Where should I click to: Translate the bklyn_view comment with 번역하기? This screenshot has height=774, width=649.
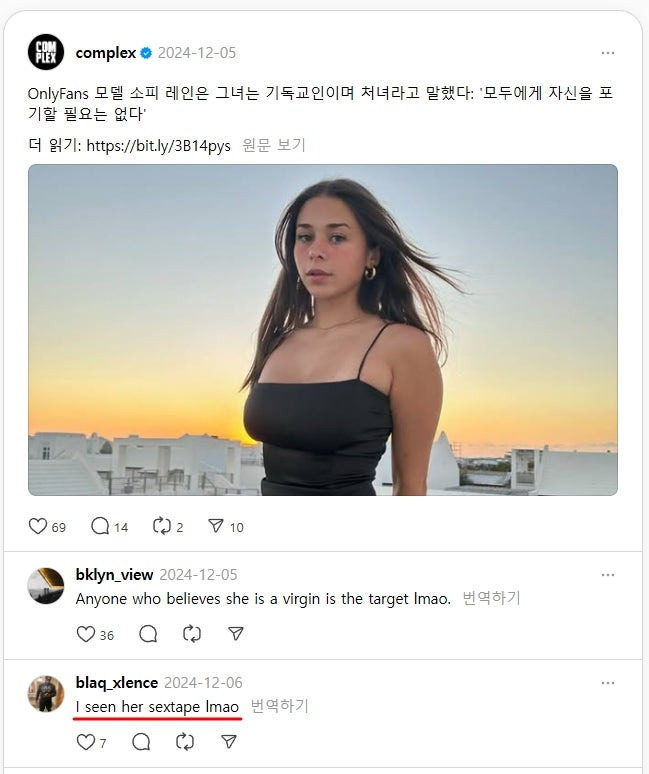[x=491, y=599]
